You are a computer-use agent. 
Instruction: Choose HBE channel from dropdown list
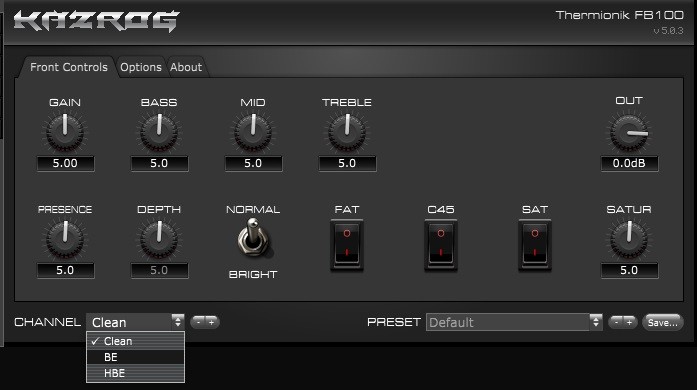click(x=136, y=373)
